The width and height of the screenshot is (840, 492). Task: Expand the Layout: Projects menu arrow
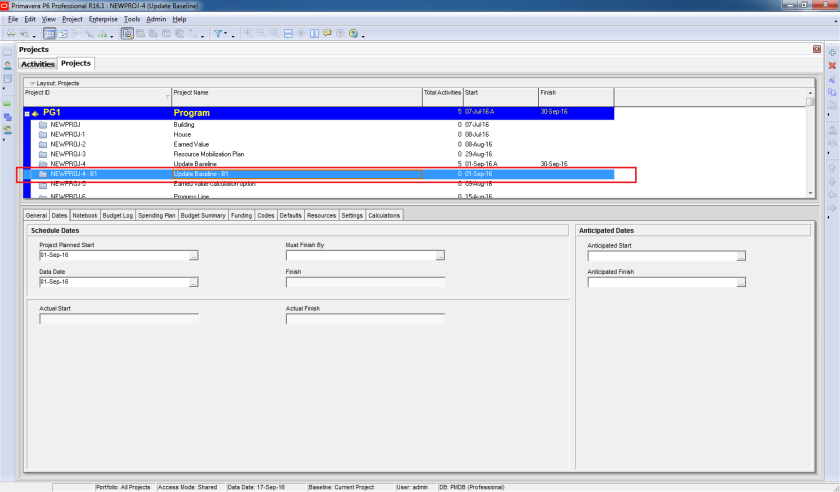pyautogui.click(x=32, y=83)
